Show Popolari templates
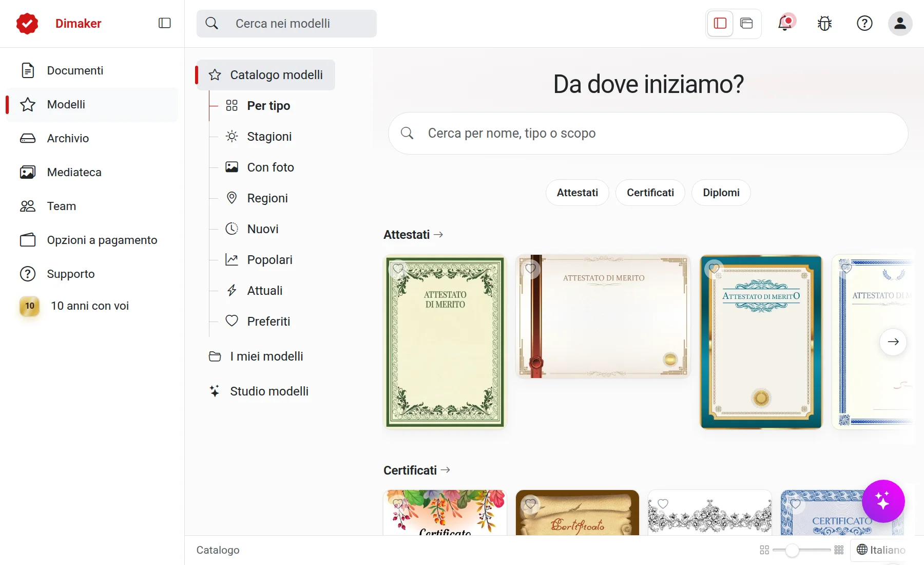The height and width of the screenshot is (565, 924). (259, 260)
